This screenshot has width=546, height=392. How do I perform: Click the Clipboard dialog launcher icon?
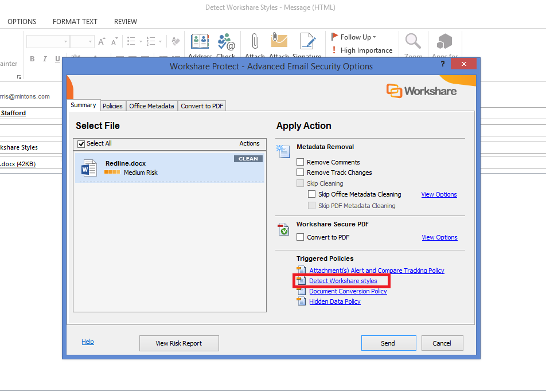[x=19, y=77]
